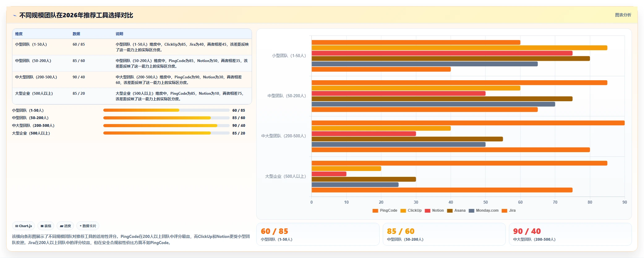Toggle the Asana legend item
644x258 pixels.
456,210
